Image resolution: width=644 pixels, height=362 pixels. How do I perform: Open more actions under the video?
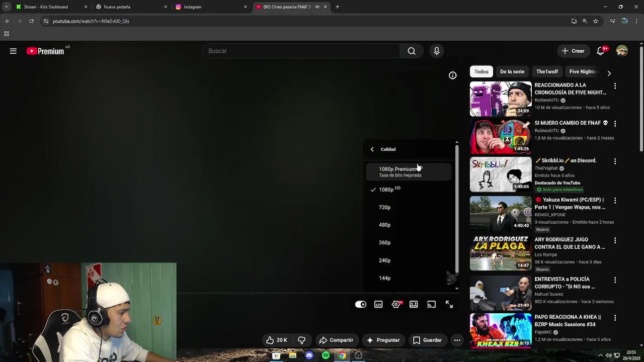point(457,340)
